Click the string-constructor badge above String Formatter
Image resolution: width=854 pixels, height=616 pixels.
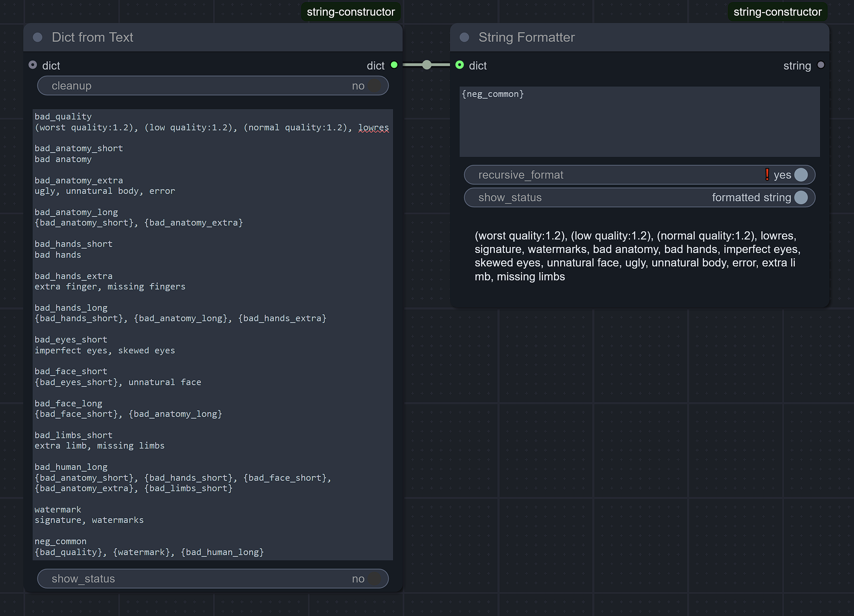[777, 12]
